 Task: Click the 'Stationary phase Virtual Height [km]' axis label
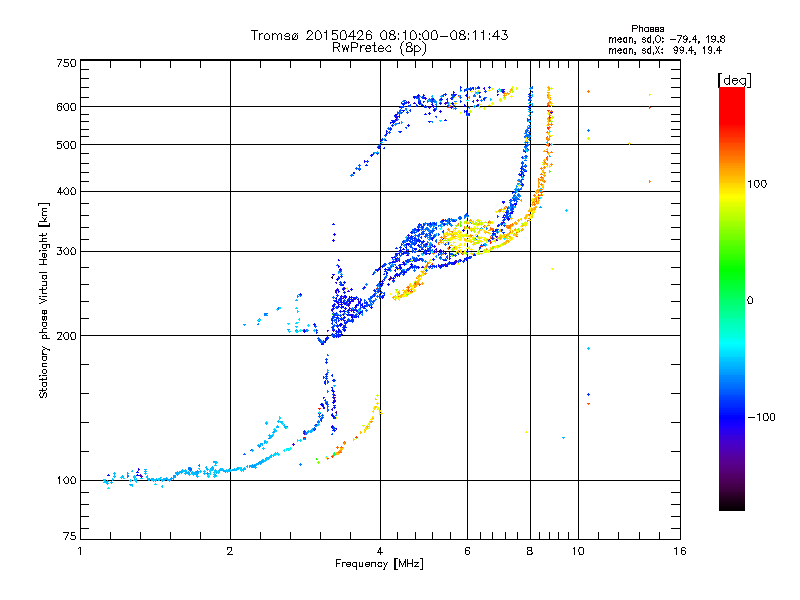coord(43,300)
